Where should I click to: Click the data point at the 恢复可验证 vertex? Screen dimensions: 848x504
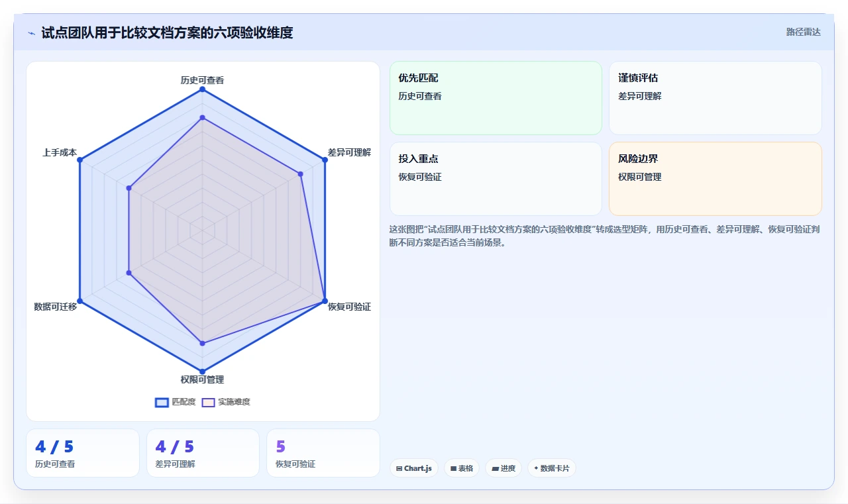(x=325, y=301)
